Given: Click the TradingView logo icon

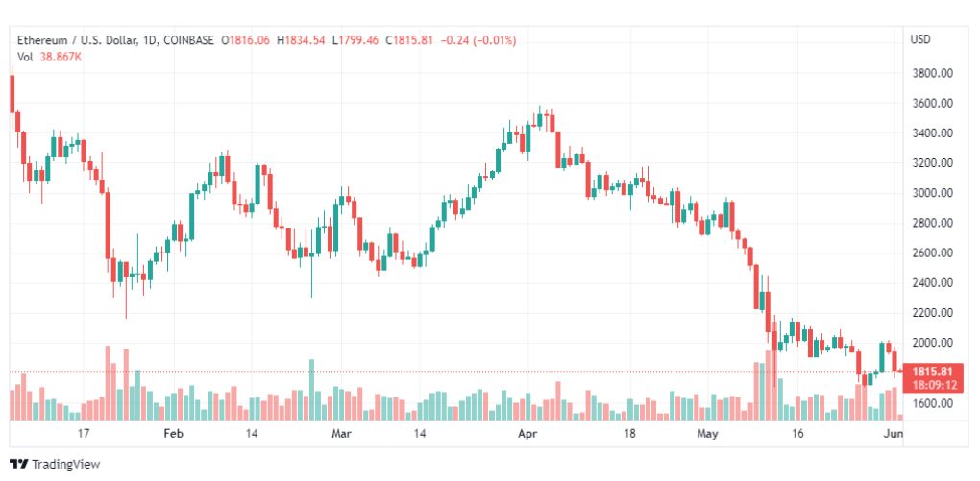Looking at the screenshot, I should (x=19, y=464).
